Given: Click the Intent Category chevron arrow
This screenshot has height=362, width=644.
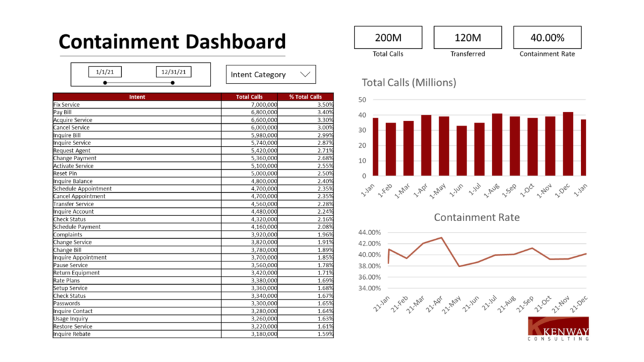Looking at the screenshot, I should [x=305, y=74].
